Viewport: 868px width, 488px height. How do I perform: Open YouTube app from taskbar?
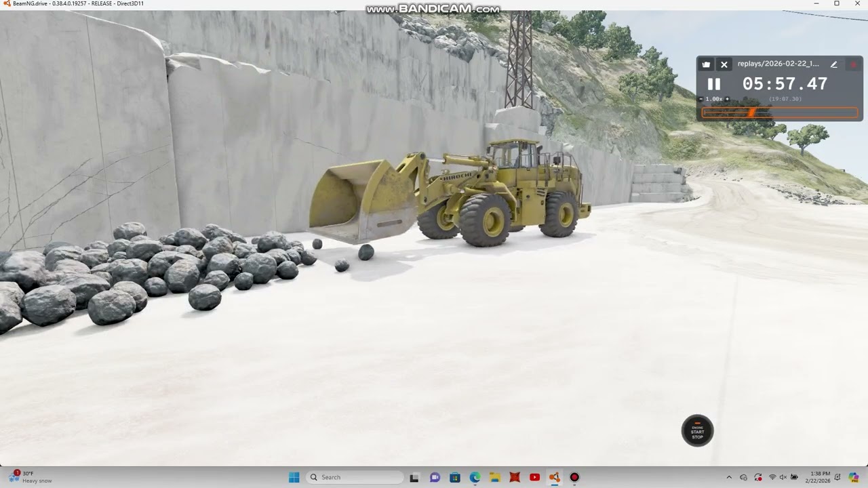534,477
